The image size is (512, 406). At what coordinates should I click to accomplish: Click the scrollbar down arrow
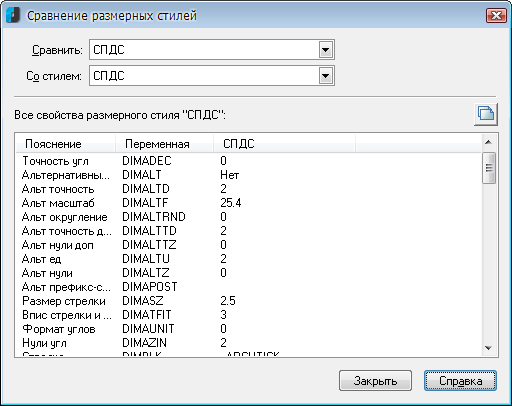coord(489,348)
